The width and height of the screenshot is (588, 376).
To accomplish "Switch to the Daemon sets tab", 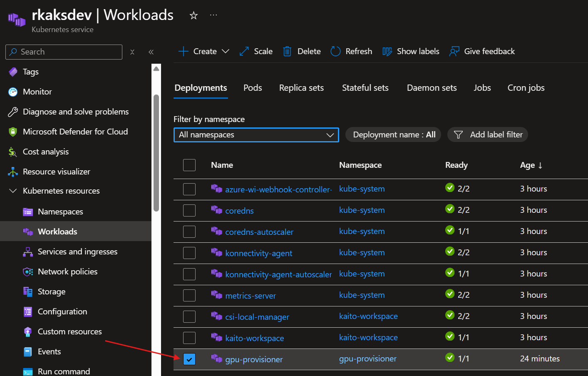I will [432, 88].
